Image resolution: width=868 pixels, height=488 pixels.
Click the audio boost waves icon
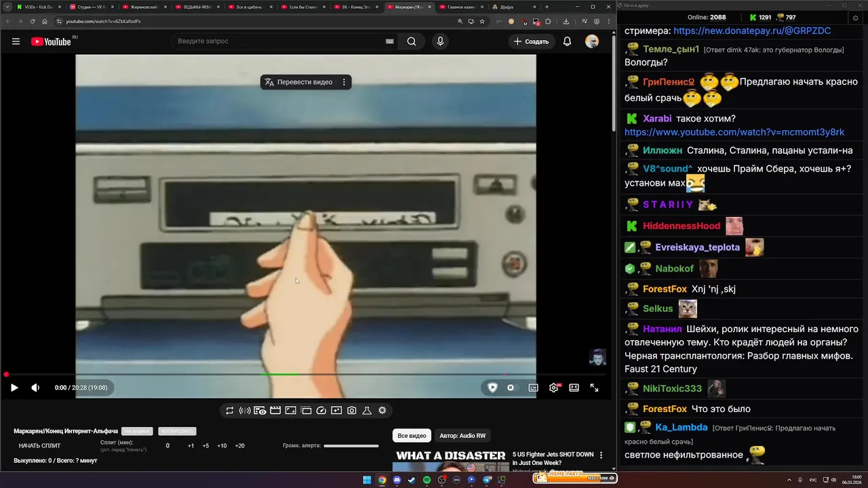point(245,411)
